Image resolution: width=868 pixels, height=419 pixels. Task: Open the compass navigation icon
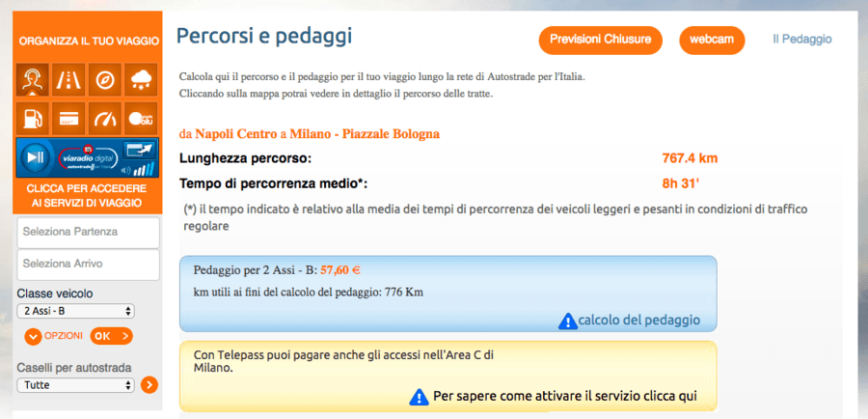104,80
